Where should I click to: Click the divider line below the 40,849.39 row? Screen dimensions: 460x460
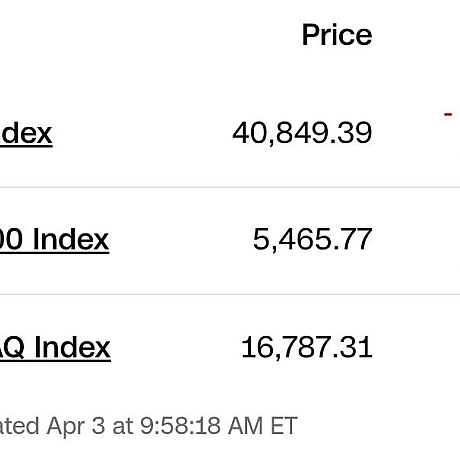click(x=230, y=187)
